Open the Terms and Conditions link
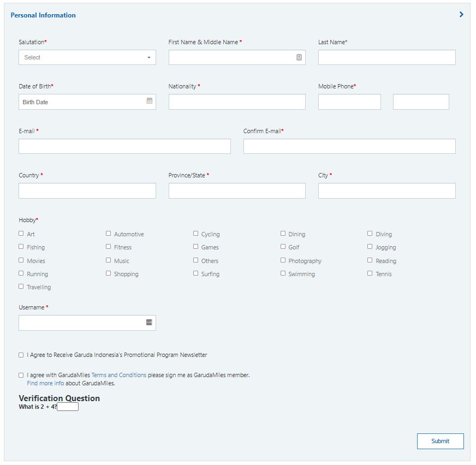The width and height of the screenshot is (476, 465). [x=118, y=375]
